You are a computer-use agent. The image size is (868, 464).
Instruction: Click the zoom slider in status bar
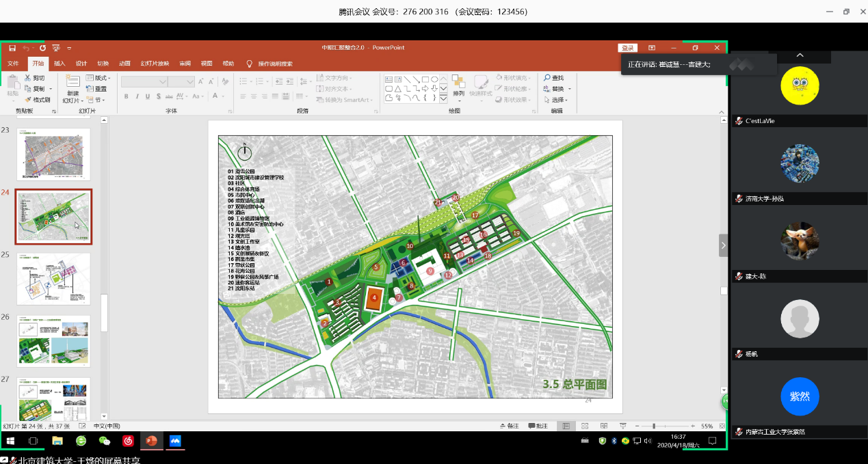(654, 426)
